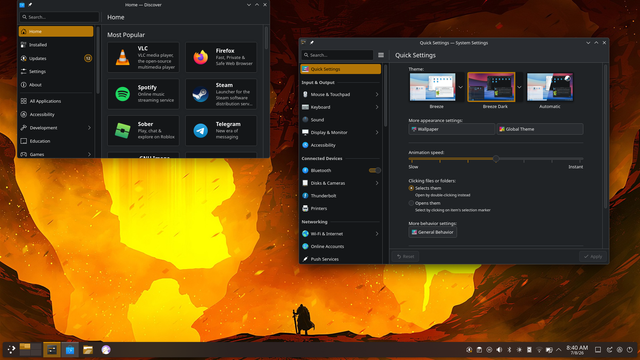Click the Wallpaper button
This screenshot has width=640, height=360.
451,129
